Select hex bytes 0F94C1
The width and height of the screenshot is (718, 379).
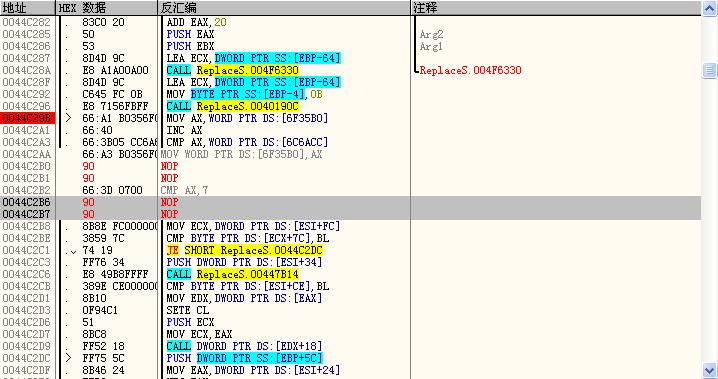pyautogui.click(x=100, y=310)
